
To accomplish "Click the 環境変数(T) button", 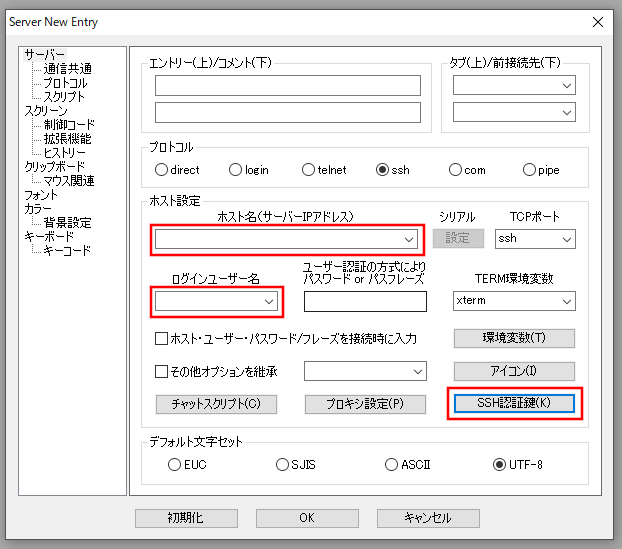I will pos(514,338).
